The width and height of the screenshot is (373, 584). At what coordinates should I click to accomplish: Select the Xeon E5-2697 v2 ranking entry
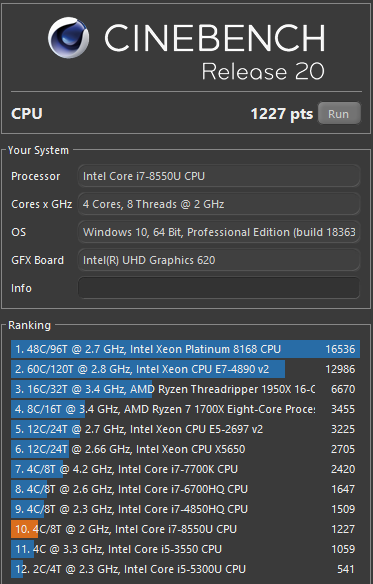coord(185,429)
